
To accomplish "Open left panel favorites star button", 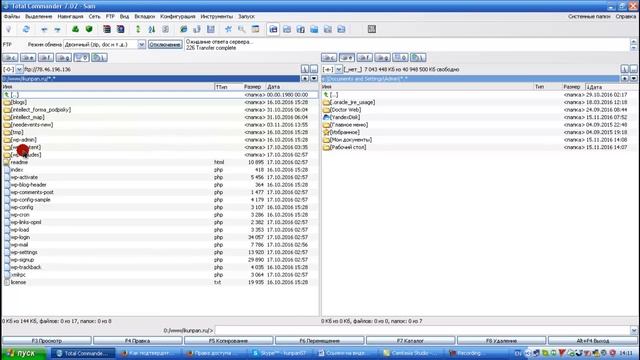I will (305, 78).
